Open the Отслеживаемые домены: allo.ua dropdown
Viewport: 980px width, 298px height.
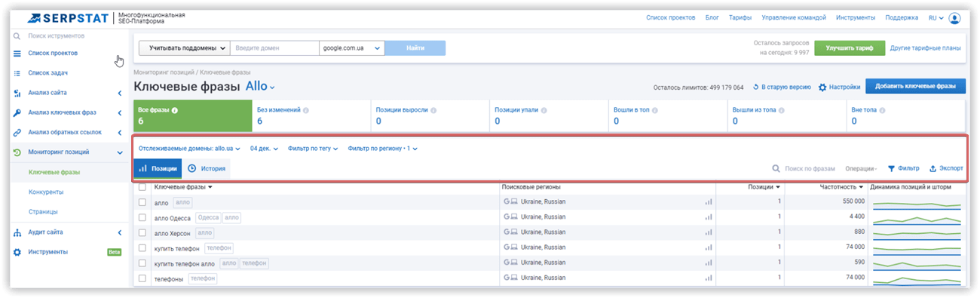189,149
